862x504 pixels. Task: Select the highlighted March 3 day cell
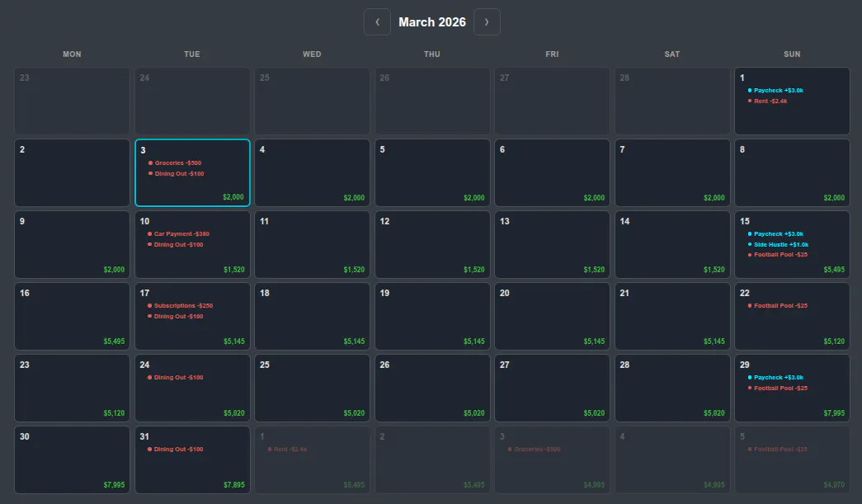pos(192,173)
